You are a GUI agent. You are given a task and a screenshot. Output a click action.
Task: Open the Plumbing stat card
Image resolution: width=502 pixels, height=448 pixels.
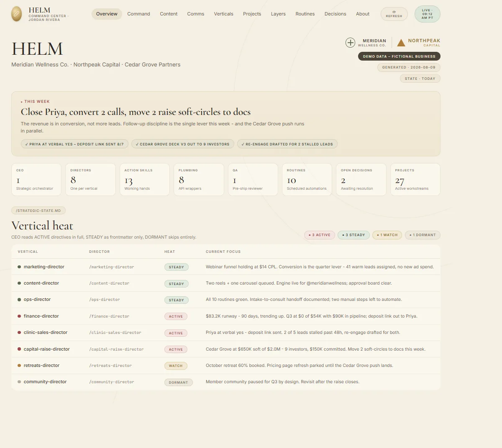[199, 179]
